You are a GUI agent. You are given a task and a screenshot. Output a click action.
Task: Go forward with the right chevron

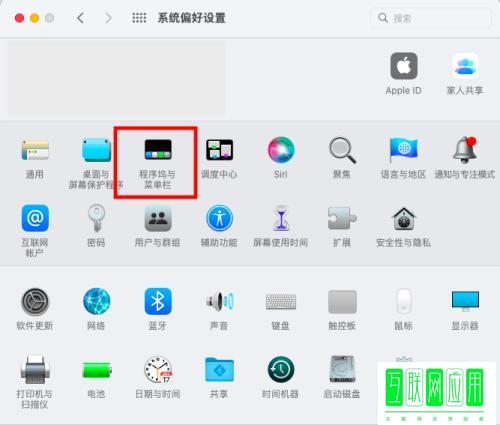(x=108, y=18)
